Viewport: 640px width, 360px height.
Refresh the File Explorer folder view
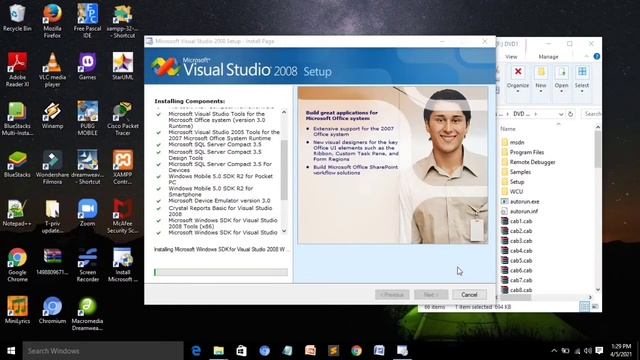click(571, 114)
